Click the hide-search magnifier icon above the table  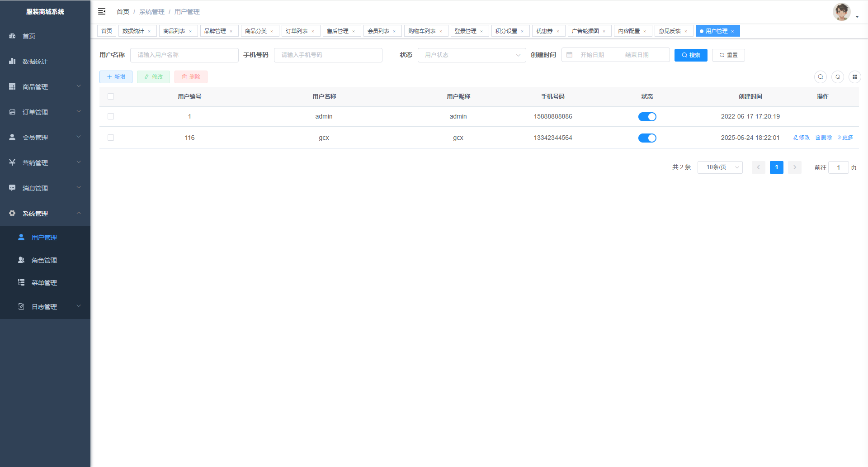[820, 77]
